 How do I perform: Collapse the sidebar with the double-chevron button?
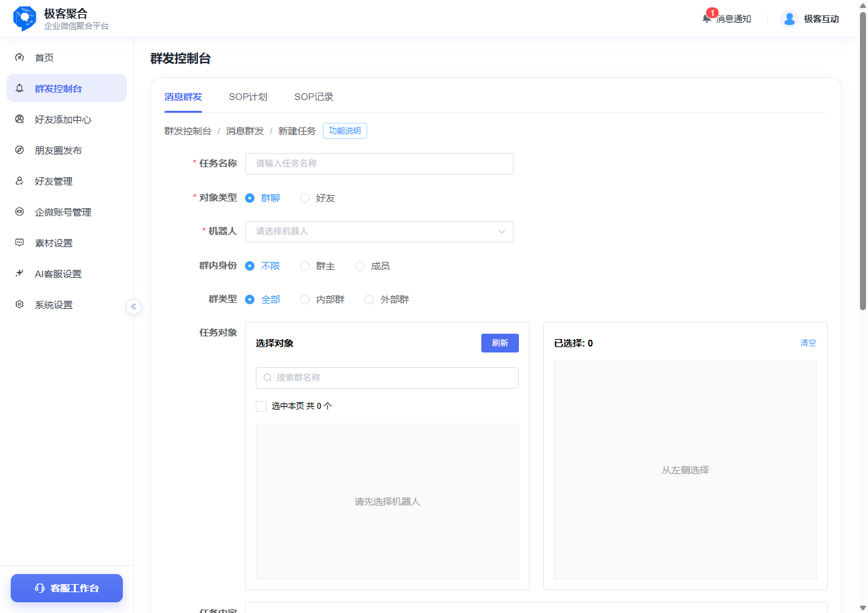[x=134, y=307]
